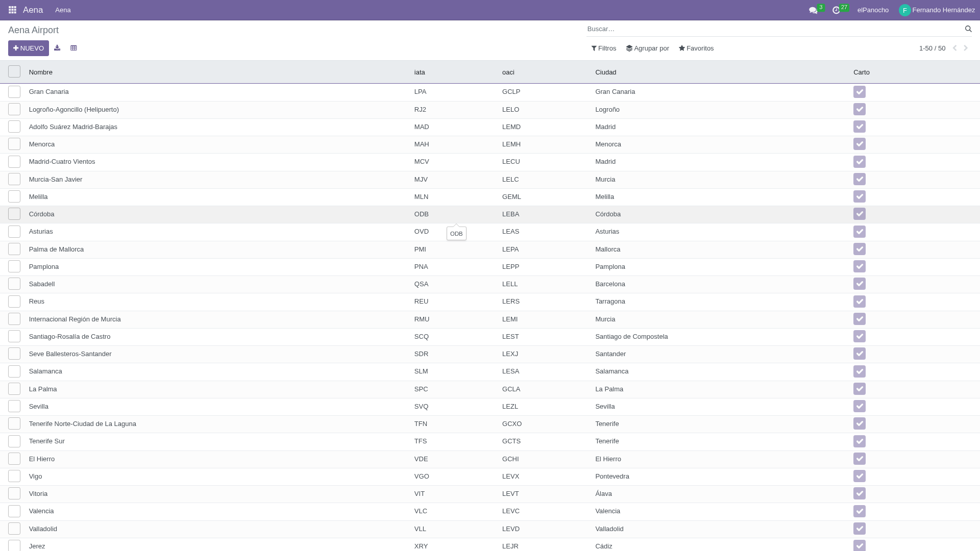
Task: Expand the Agrupar por menu
Action: click(647, 48)
